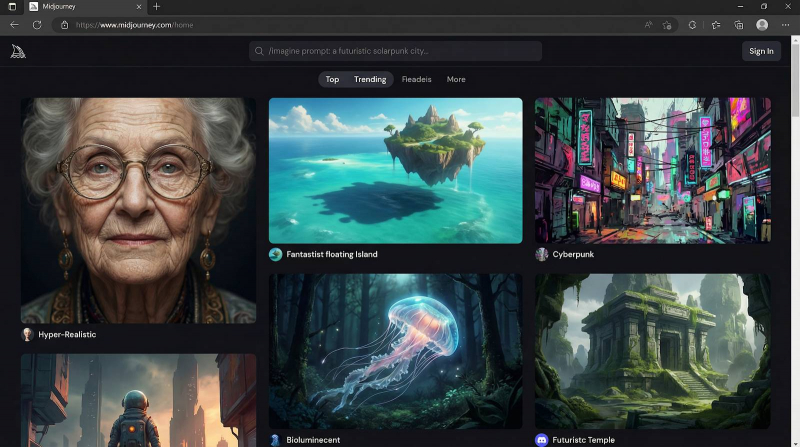Click the Midjourney sailboat logo

[x=18, y=51]
